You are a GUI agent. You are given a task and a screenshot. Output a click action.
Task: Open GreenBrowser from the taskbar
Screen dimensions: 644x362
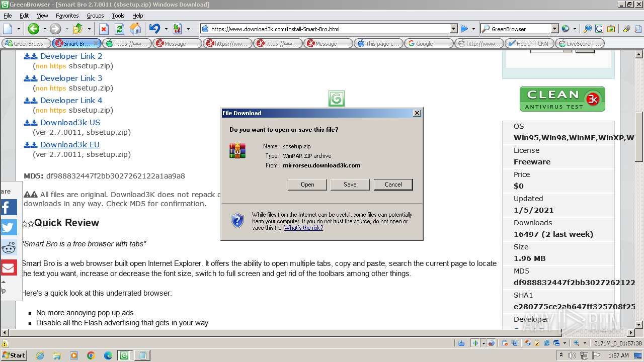tap(124, 355)
